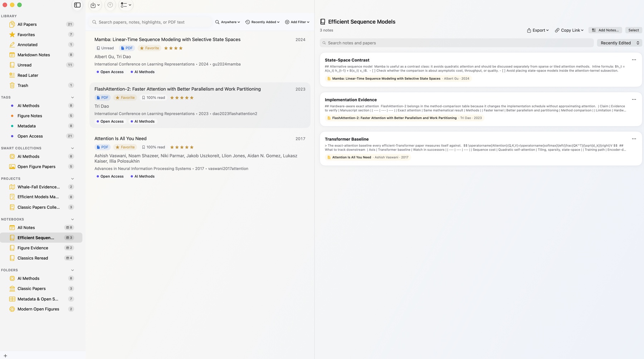The height and width of the screenshot is (359, 644).
Task: Collapse the Tags section chevron
Action: [72, 98]
